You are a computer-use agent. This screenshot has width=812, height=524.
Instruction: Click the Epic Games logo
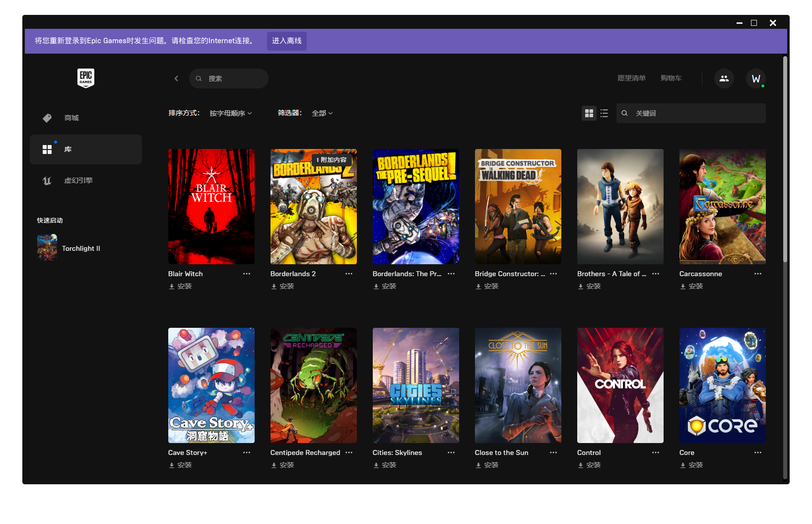[86, 78]
